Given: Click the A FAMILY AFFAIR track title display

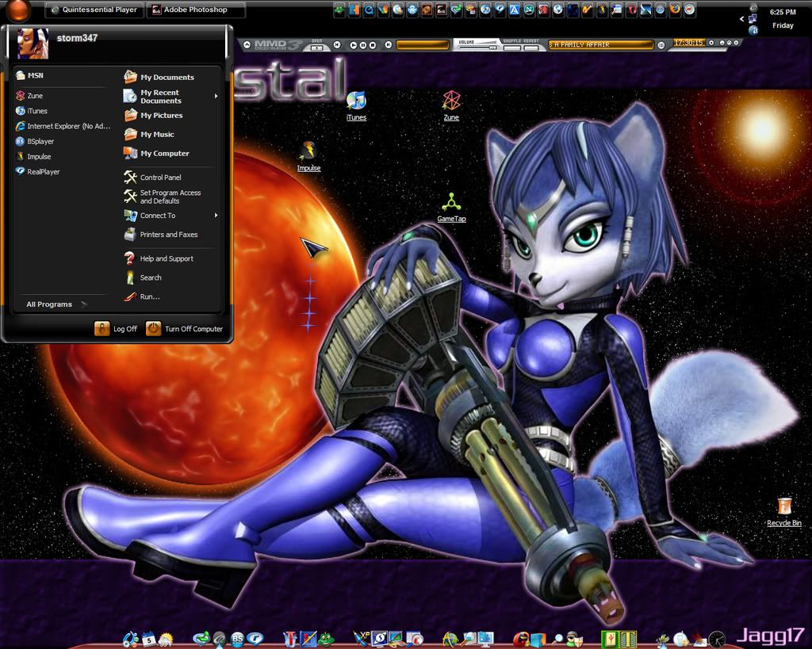Looking at the screenshot, I should point(601,44).
